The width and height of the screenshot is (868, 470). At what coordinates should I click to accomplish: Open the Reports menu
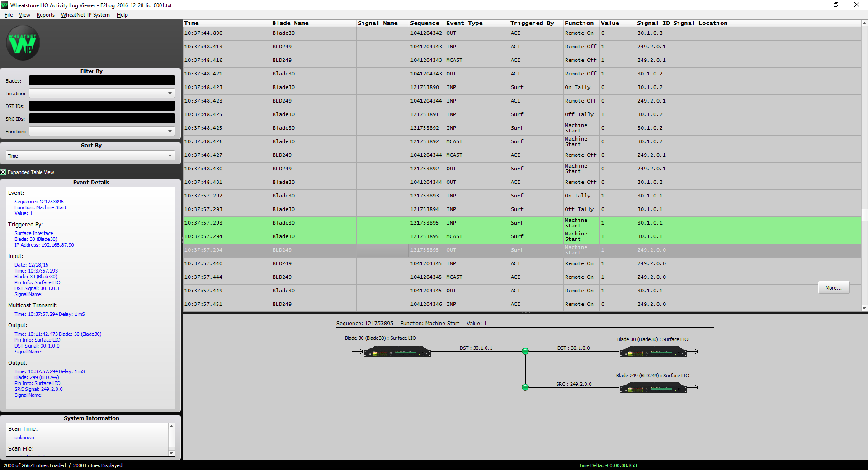pos(46,15)
